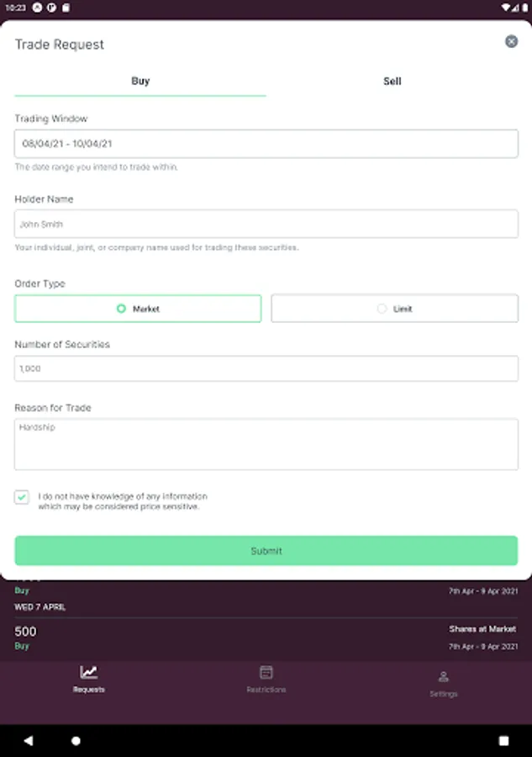532x757 pixels.
Task: Focus the Holder Name field
Action: point(266,225)
